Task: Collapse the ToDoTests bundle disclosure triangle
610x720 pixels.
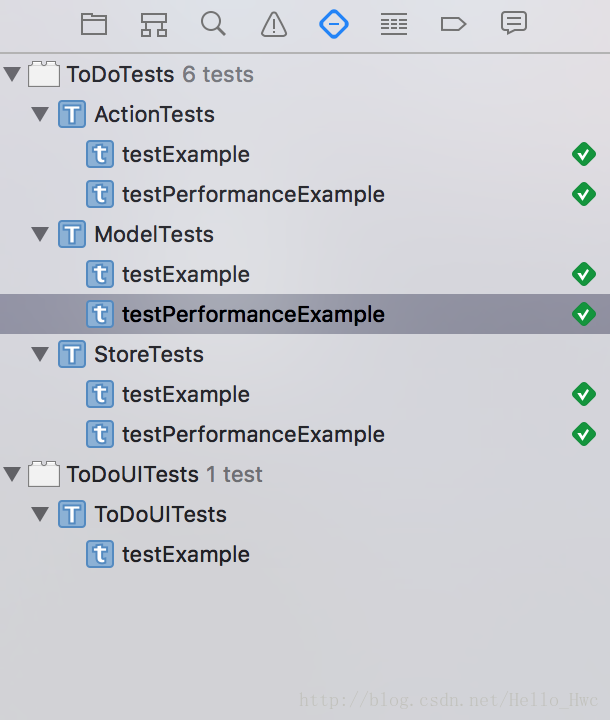Action: click(x=12, y=74)
